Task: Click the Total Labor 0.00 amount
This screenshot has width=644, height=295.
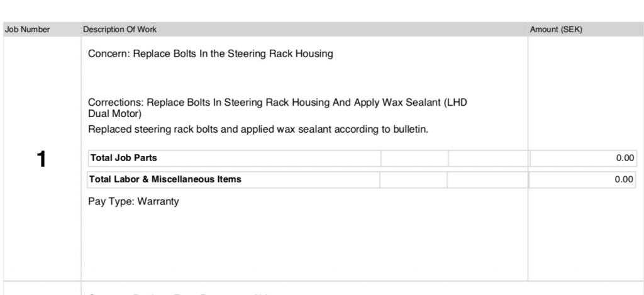Action: pyautogui.click(x=625, y=180)
